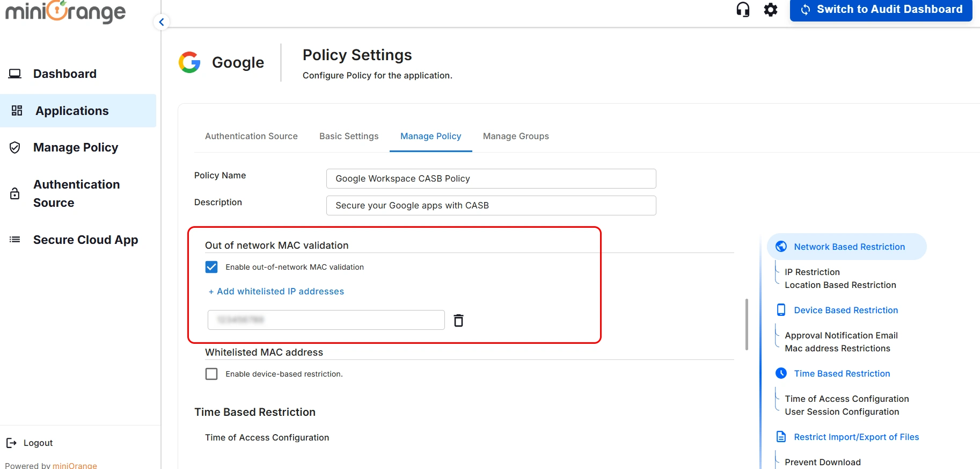
Task: Delete the whitelisted IP with trash icon
Action: tap(458, 320)
